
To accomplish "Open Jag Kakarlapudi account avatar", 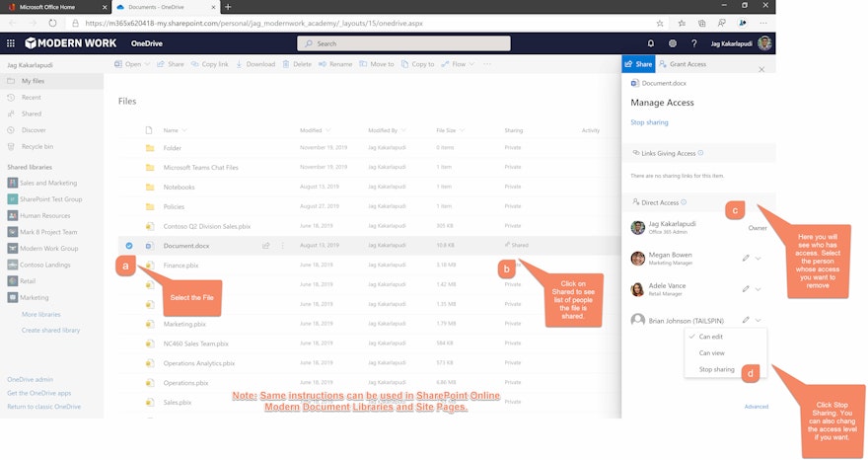I will (x=764, y=43).
